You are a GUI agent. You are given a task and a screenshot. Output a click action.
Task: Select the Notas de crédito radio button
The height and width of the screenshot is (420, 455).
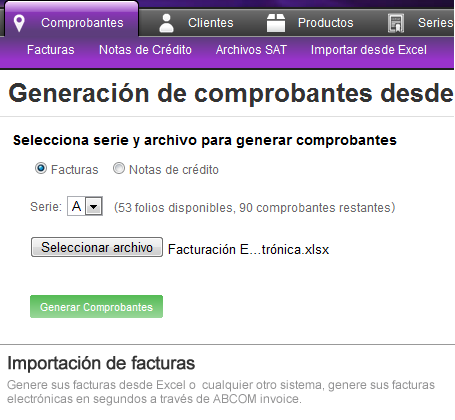coord(119,168)
